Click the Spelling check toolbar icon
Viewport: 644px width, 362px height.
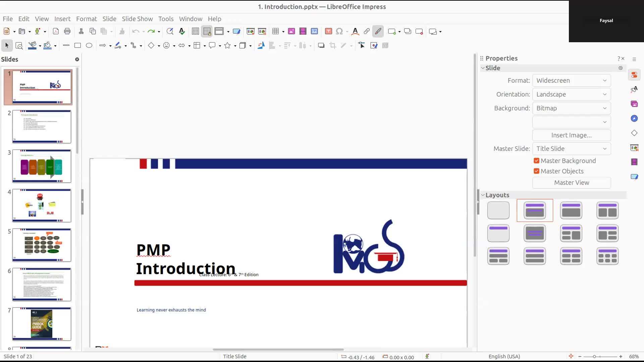[182, 31]
